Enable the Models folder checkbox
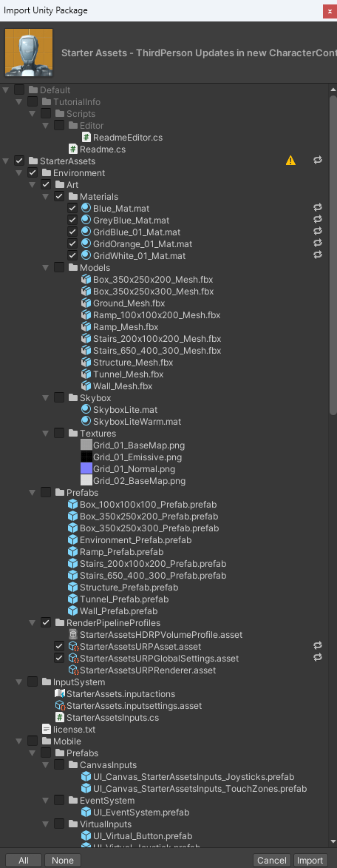This screenshot has height=868, width=337. 59,267
